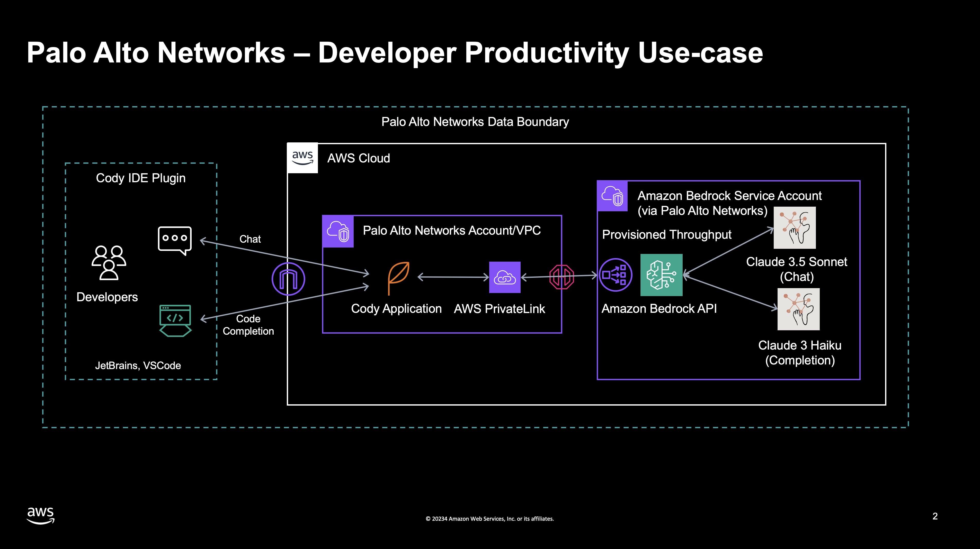Viewport: 980px width, 549px height.
Task: Click the aws logo in the slide footer
Action: click(x=40, y=516)
